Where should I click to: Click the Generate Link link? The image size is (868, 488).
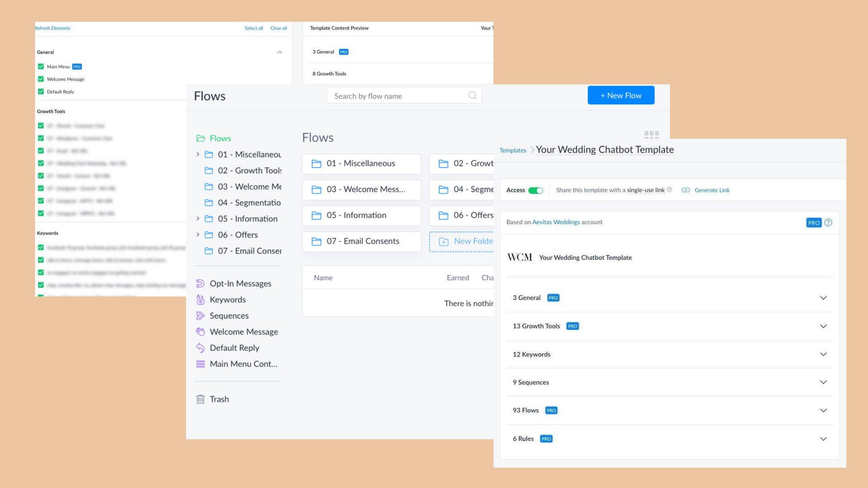tap(712, 190)
